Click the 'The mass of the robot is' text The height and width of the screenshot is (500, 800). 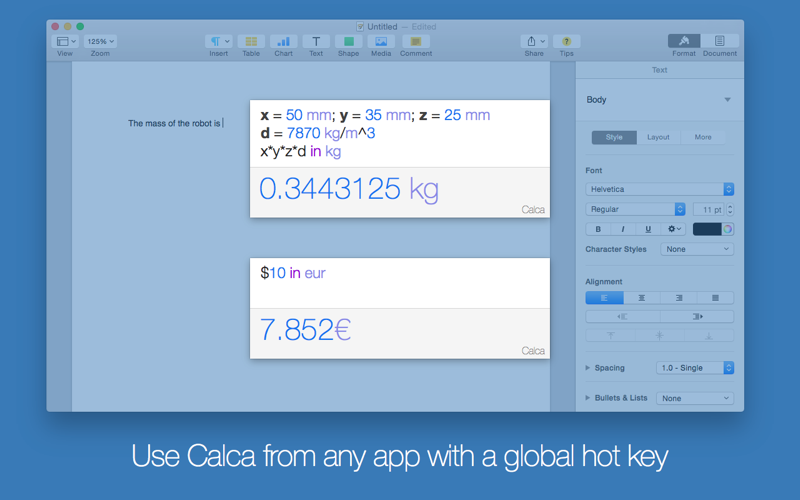pyautogui.click(x=174, y=123)
